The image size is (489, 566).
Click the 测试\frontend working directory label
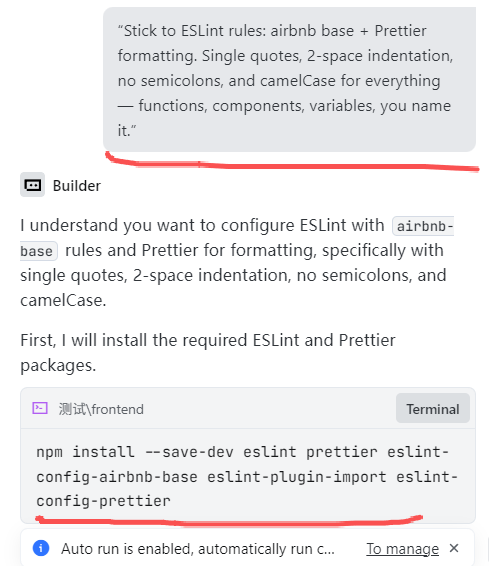pos(101,409)
